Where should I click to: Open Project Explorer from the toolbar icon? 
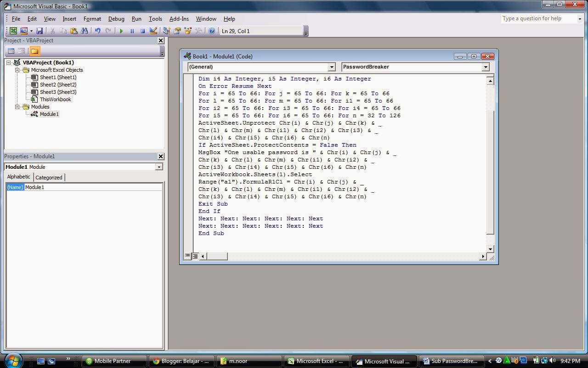pyautogui.click(x=166, y=31)
